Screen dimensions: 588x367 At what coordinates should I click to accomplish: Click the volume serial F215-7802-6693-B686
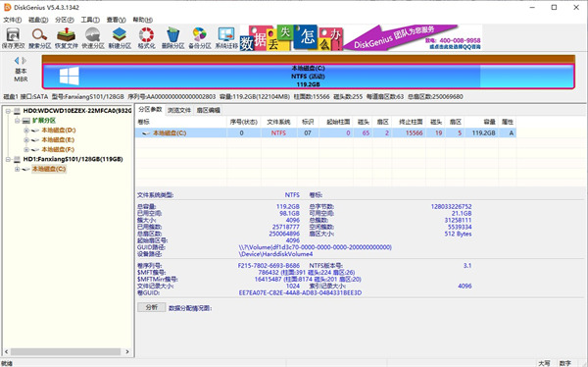tap(269, 266)
